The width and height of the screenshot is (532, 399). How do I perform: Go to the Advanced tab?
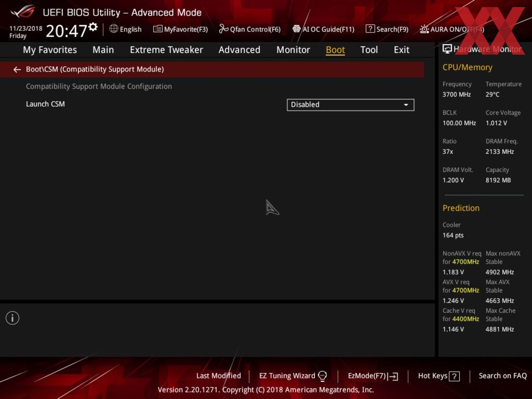coord(239,50)
